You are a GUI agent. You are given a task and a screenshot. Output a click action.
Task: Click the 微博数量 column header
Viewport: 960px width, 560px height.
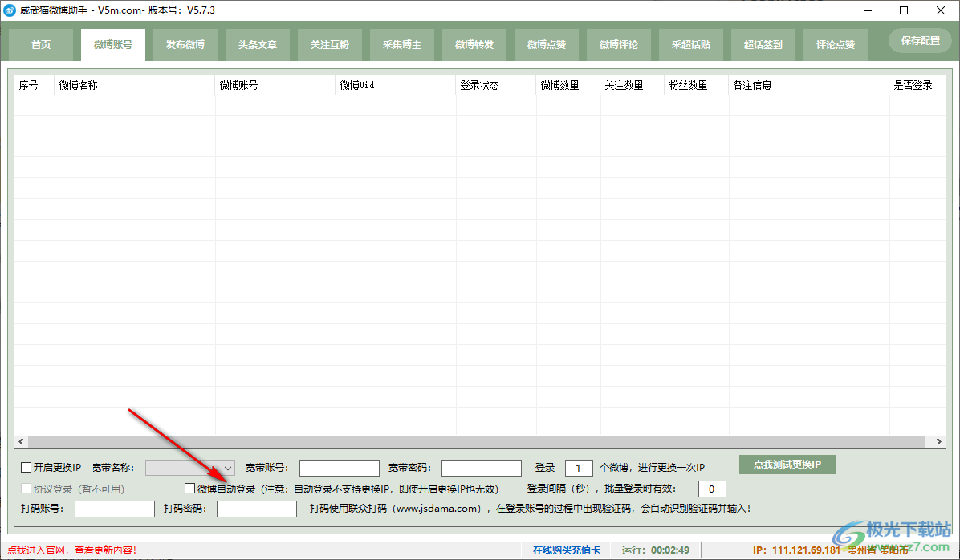point(569,85)
